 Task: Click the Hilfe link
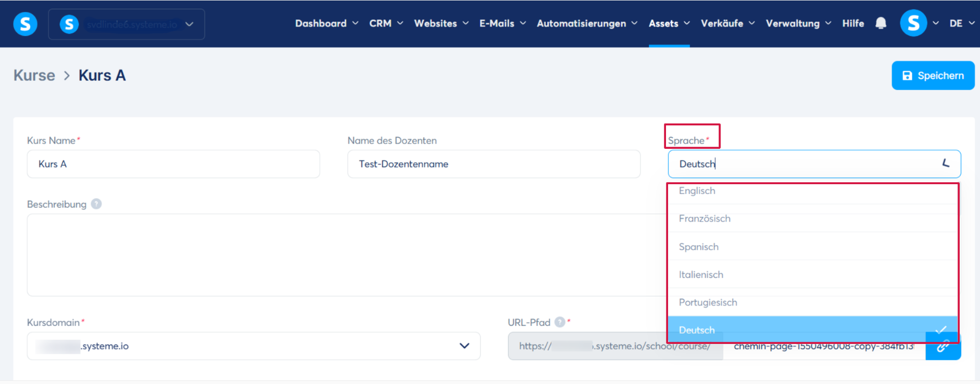(x=853, y=23)
